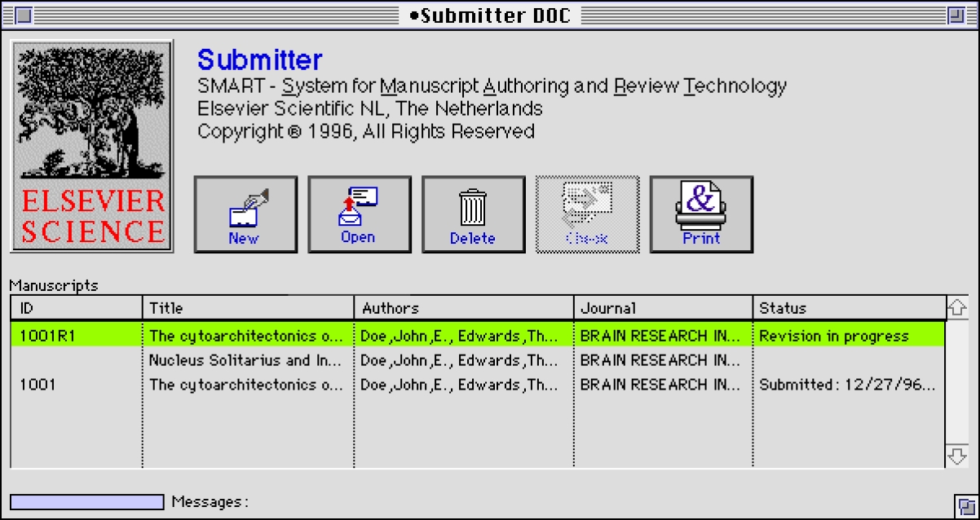Click the ID column header
Image resolution: width=980 pixels, height=520 pixels.
[76, 308]
